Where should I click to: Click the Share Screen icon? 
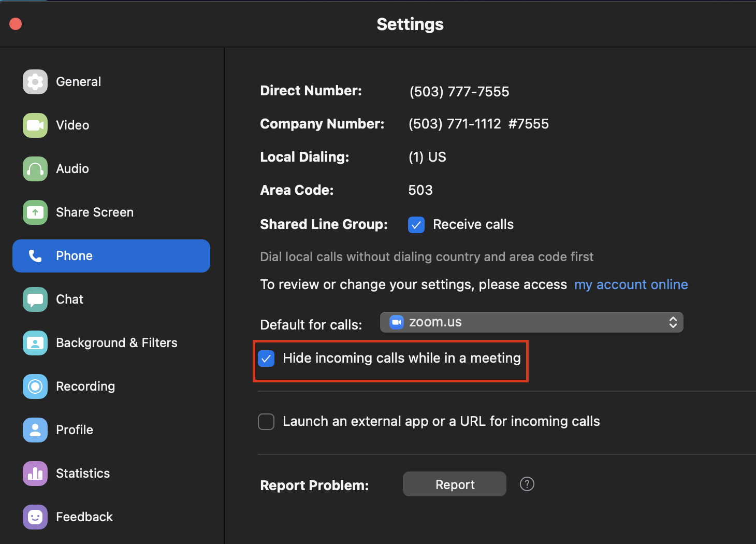pyautogui.click(x=35, y=212)
